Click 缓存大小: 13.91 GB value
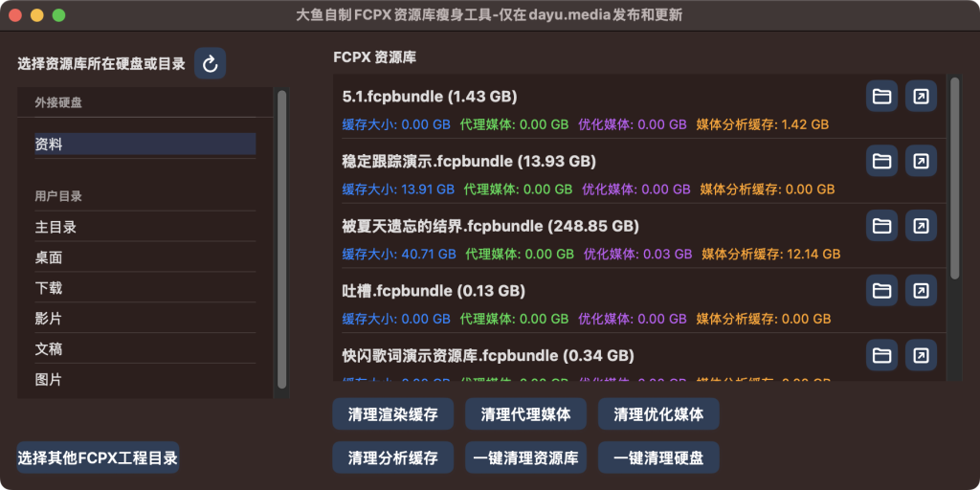 [398, 189]
